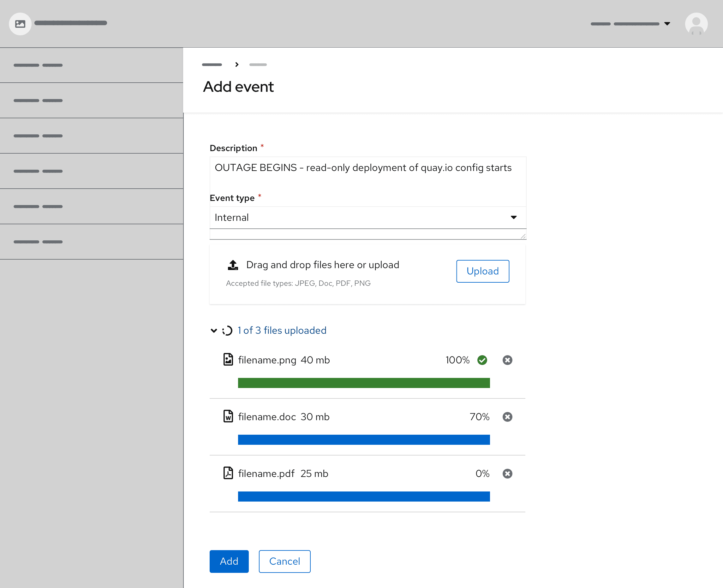Open the user avatar profile
Image resolution: width=723 pixels, height=588 pixels.
pos(696,24)
